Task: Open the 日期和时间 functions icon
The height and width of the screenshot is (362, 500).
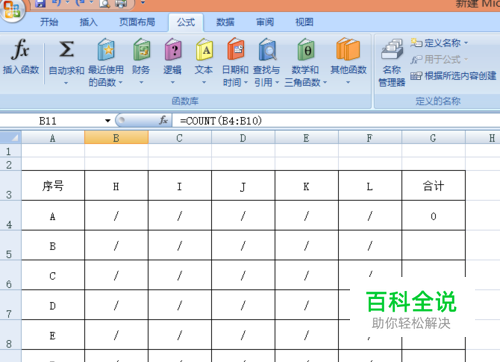Action: point(236,49)
